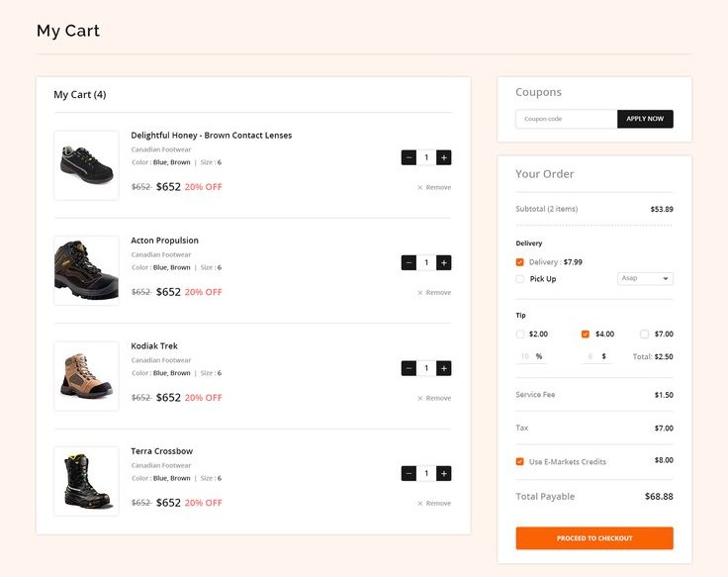Remove Acton Propulsion from cart
The width and height of the screenshot is (728, 577).
(434, 293)
